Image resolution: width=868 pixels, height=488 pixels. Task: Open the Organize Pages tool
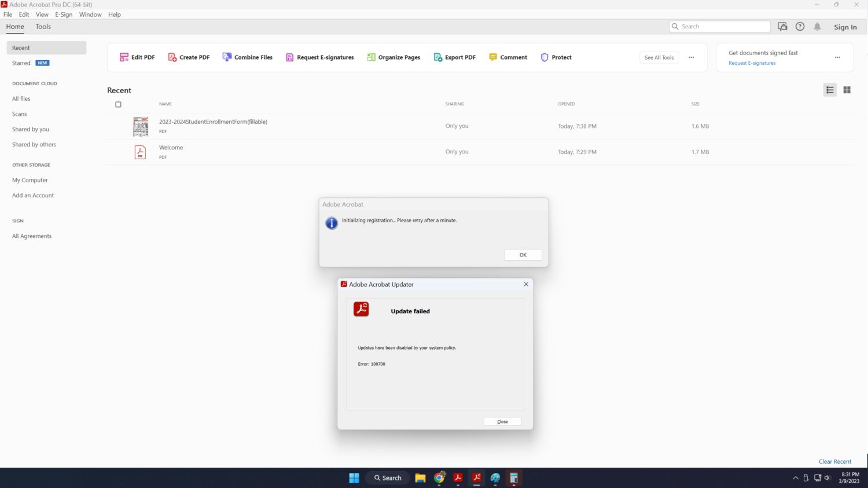click(393, 57)
